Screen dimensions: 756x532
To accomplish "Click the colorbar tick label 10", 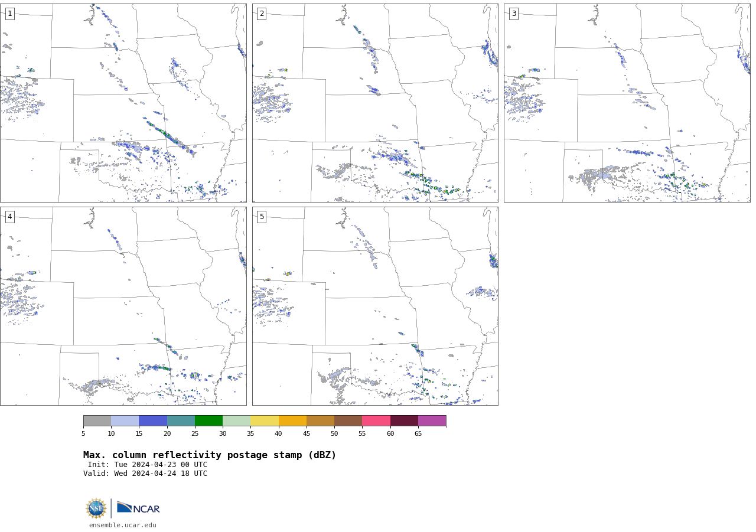I will [111, 434].
